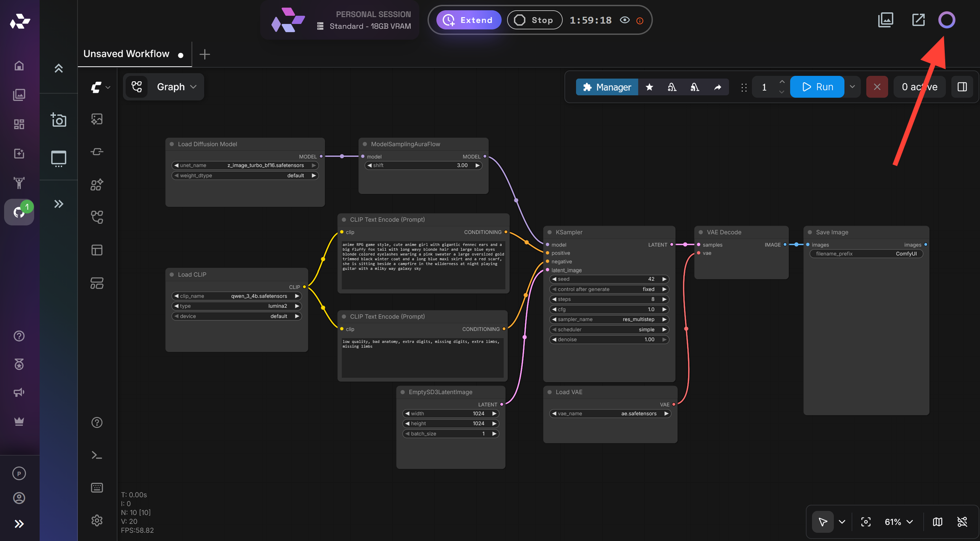Open the active session icon with badge

pos(19,212)
